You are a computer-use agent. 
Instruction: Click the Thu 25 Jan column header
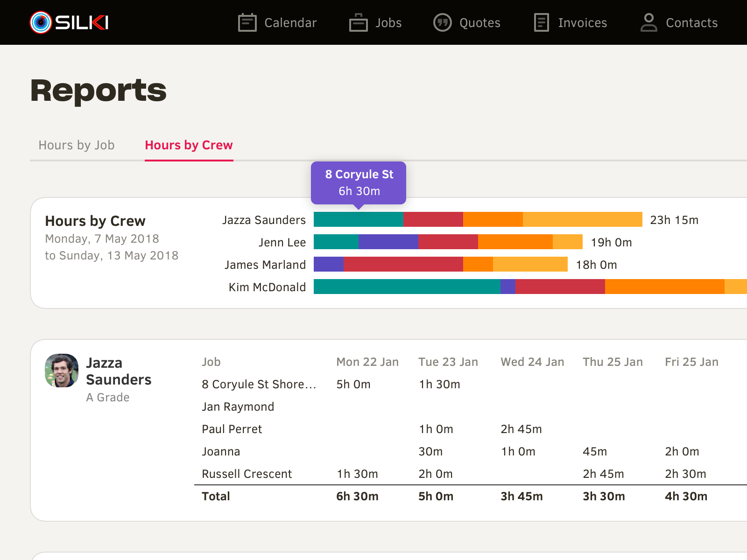point(613,362)
